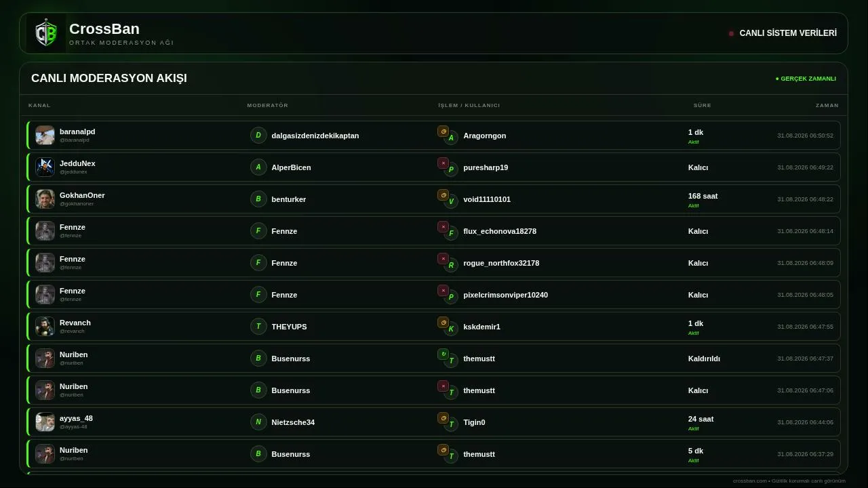
Task: Click the KANAL column header
Action: tap(39, 106)
